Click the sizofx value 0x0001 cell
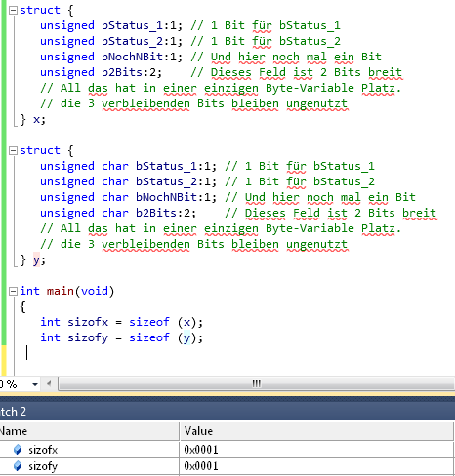The width and height of the screenshot is (455, 476). tap(316, 450)
